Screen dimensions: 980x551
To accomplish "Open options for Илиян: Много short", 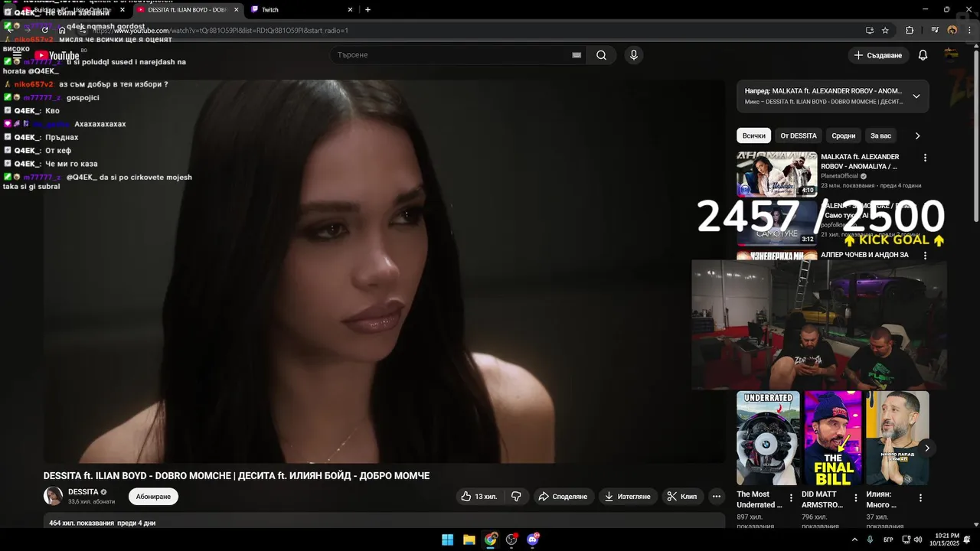I will 920,498.
